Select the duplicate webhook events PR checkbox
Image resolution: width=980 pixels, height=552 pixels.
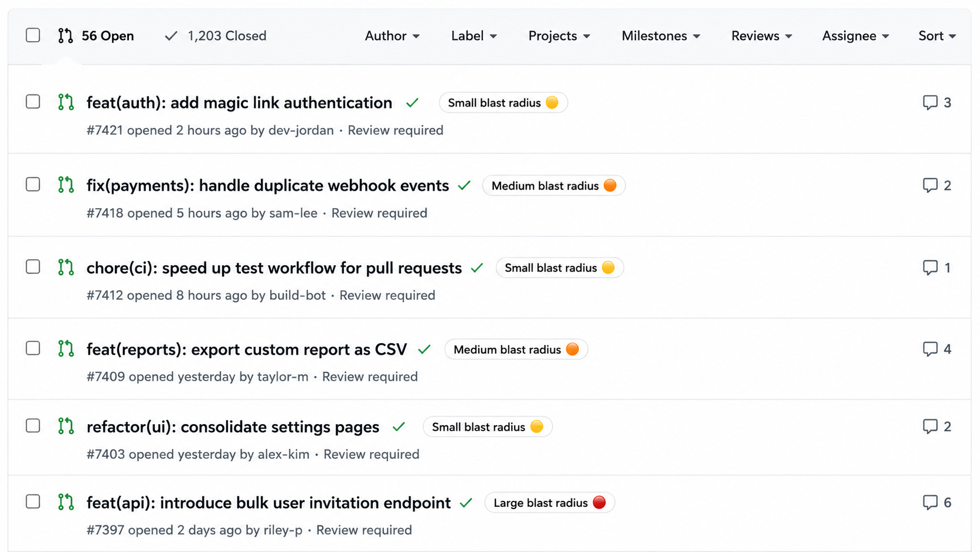(x=33, y=184)
